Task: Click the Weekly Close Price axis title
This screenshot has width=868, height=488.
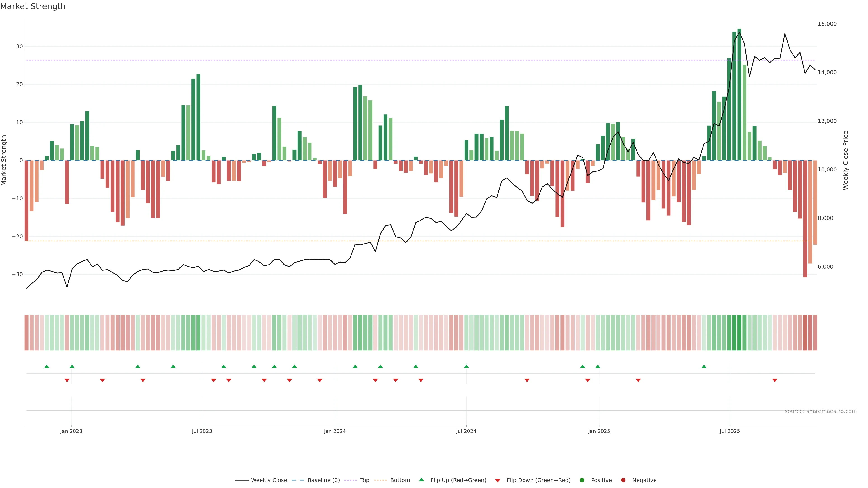Action: [x=846, y=160]
